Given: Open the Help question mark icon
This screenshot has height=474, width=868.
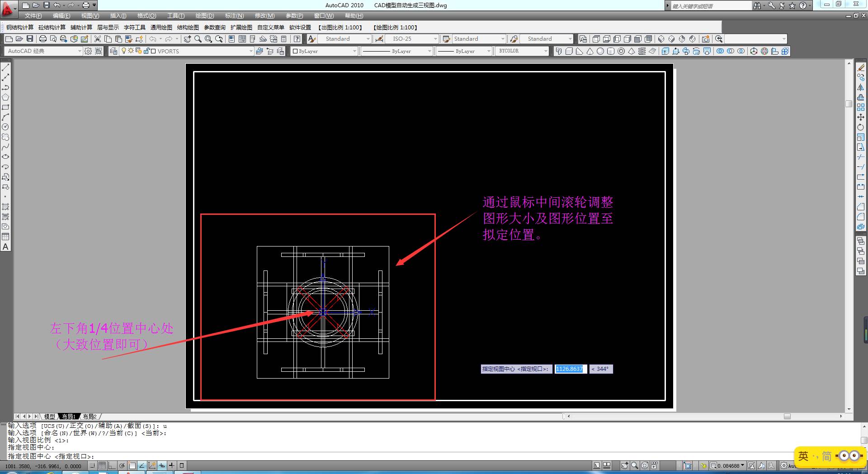Looking at the screenshot, I should 297,39.
